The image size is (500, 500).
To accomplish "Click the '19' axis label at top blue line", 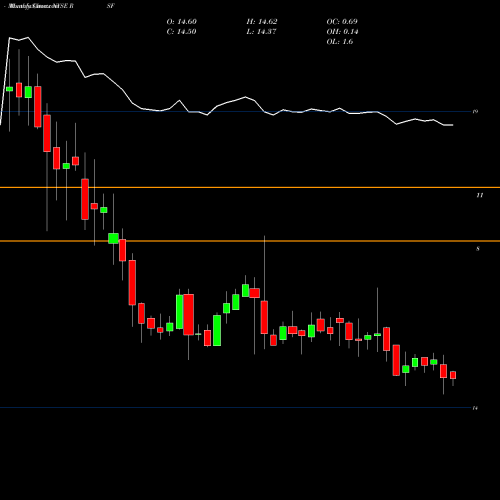I will 475,112.
